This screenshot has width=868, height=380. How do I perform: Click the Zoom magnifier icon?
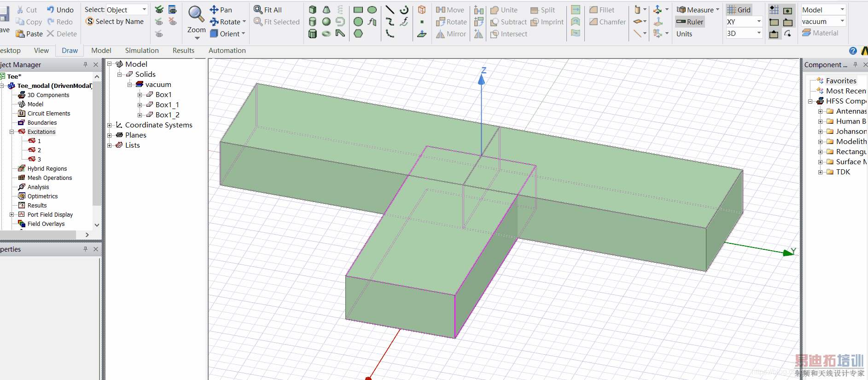coord(196,15)
